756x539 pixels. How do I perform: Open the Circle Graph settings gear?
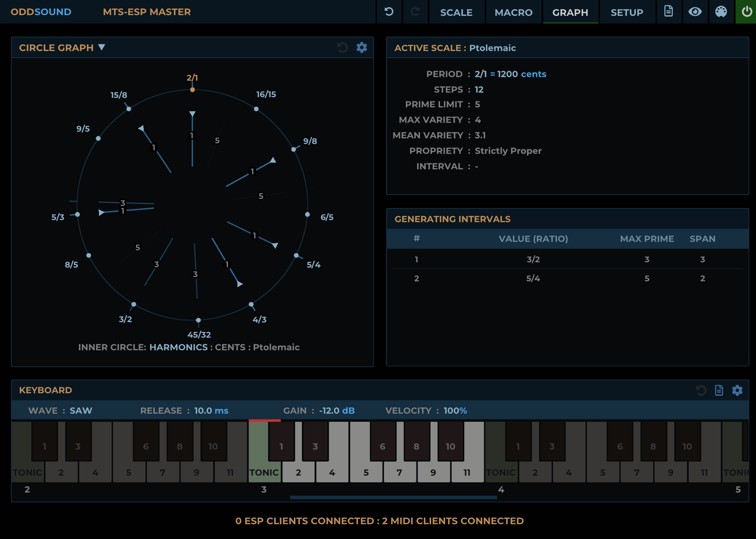point(361,48)
